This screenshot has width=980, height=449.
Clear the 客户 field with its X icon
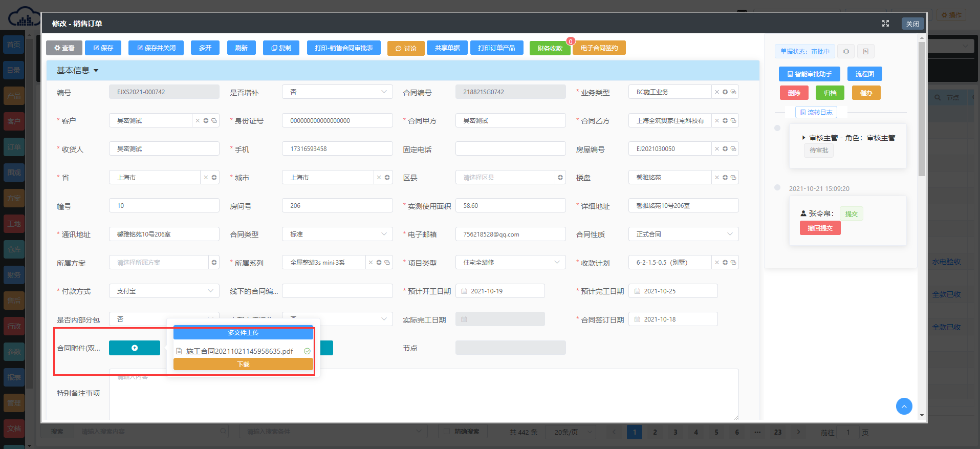click(x=198, y=121)
